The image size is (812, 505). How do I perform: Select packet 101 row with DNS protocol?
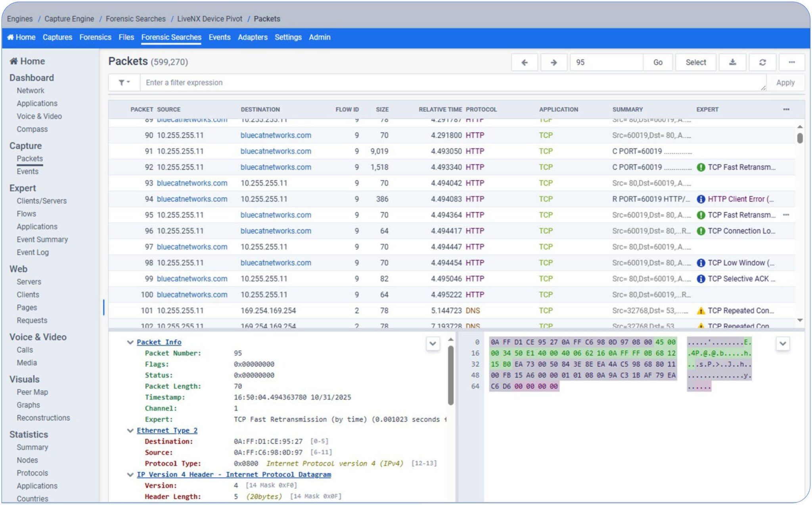point(452,311)
